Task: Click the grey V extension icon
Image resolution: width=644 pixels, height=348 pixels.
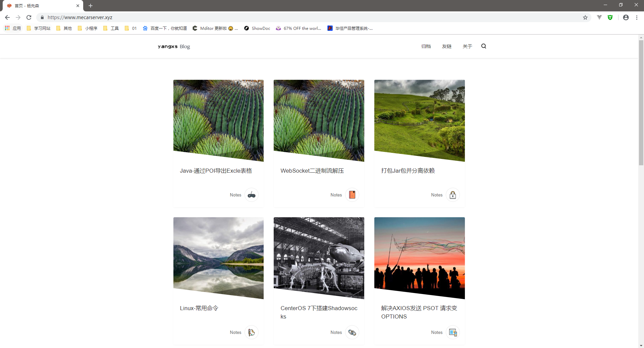Action: pyautogui.click(x=599, y=17)
